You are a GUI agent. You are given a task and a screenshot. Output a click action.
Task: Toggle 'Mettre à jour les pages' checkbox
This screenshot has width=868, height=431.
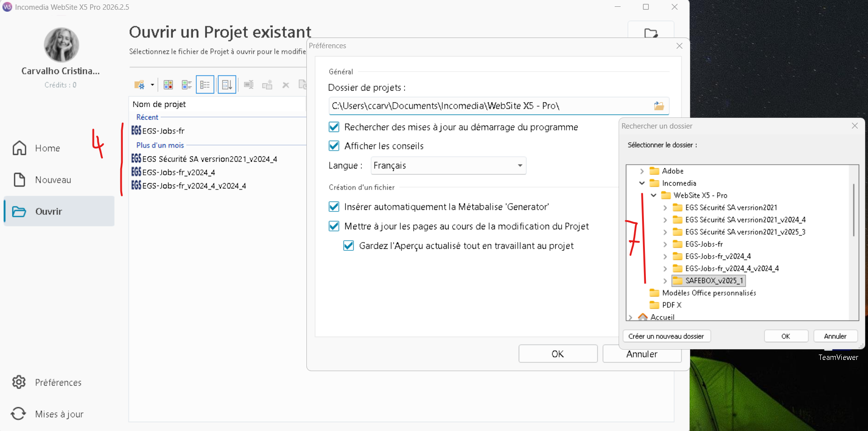[334, 226]
